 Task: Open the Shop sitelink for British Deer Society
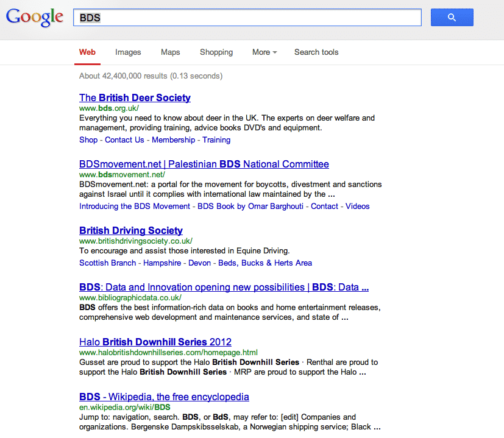[88, 140]
